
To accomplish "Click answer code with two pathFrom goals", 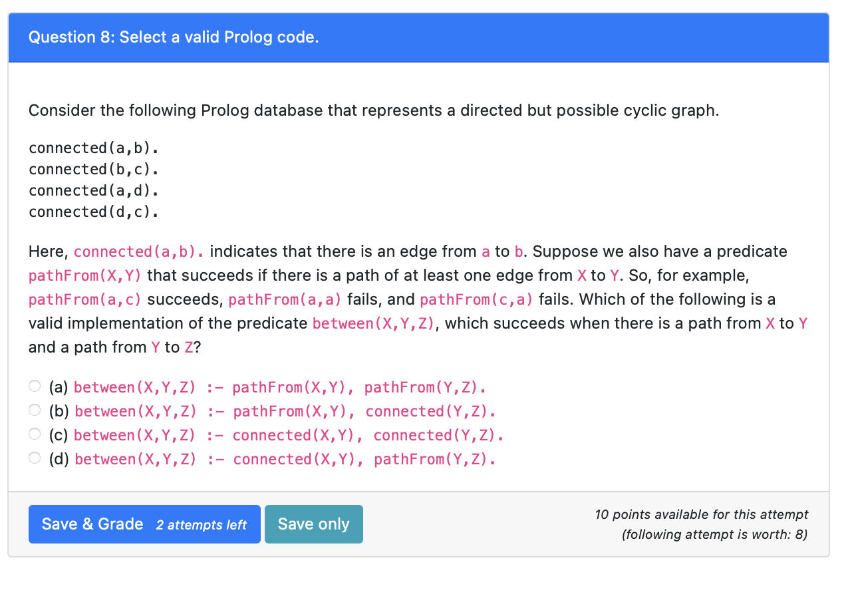I will [279, 387].
